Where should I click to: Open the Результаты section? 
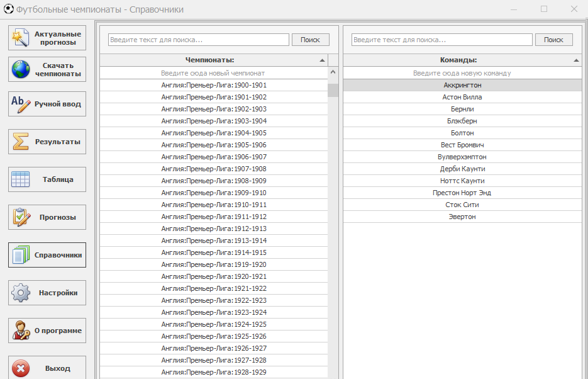(x=47, y=142)
